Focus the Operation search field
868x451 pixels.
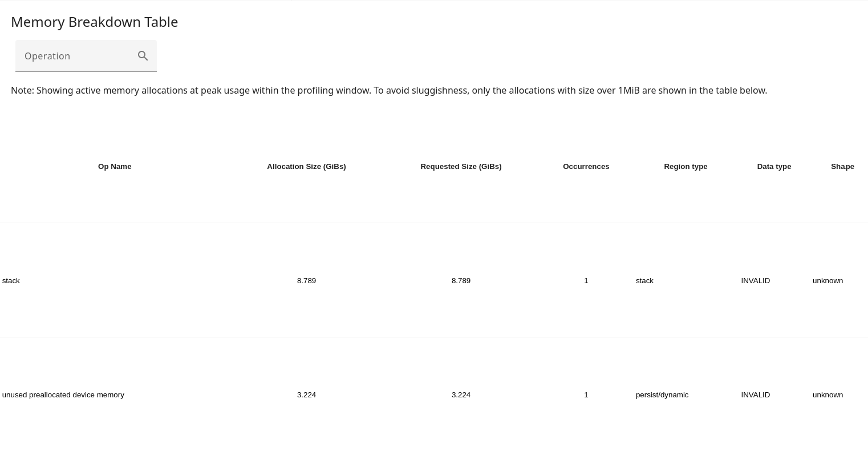(x=77, y=56)
